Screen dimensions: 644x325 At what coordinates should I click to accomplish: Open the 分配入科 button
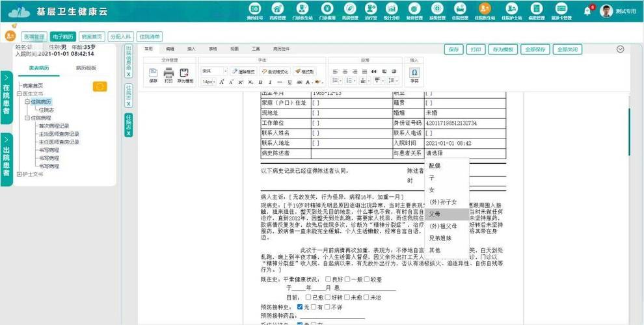[x=121, y=36]
